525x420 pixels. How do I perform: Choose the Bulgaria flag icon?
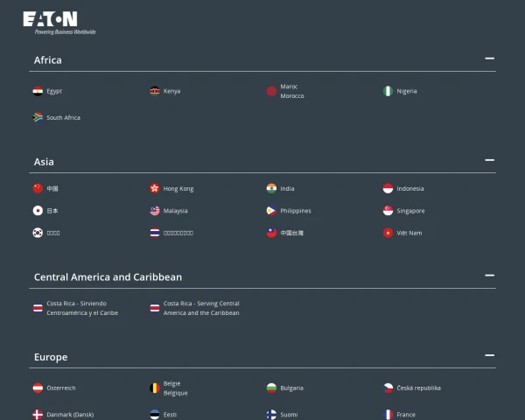coord(271,388)
